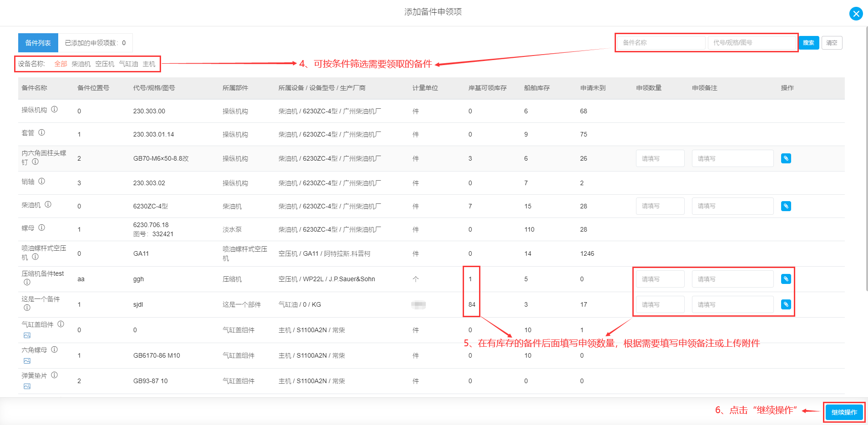Click info icon beside 螺母
Viewport: 868px width, 425px height.
pos(42,228)
